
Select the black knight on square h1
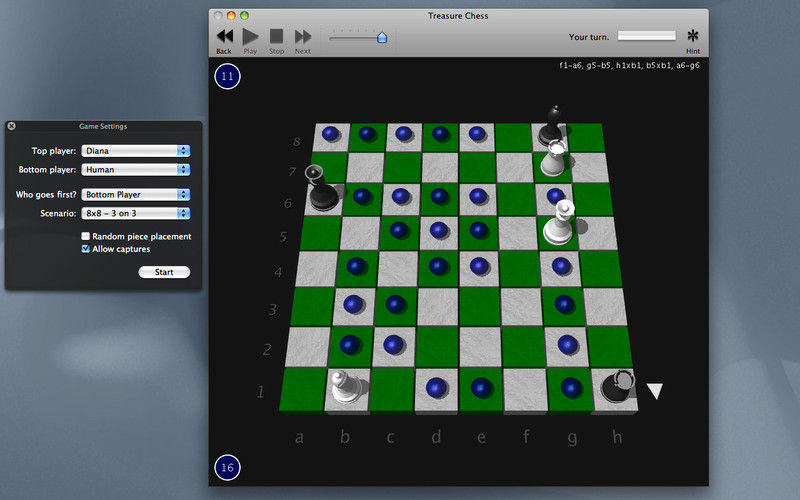click(x=617, y=386)
